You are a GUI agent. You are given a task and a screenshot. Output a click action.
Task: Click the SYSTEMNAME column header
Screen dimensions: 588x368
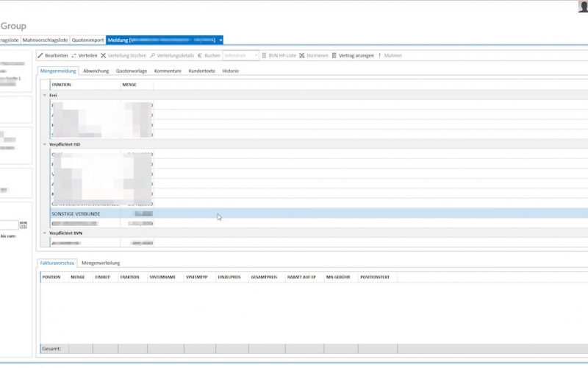[x=165, y=277]
